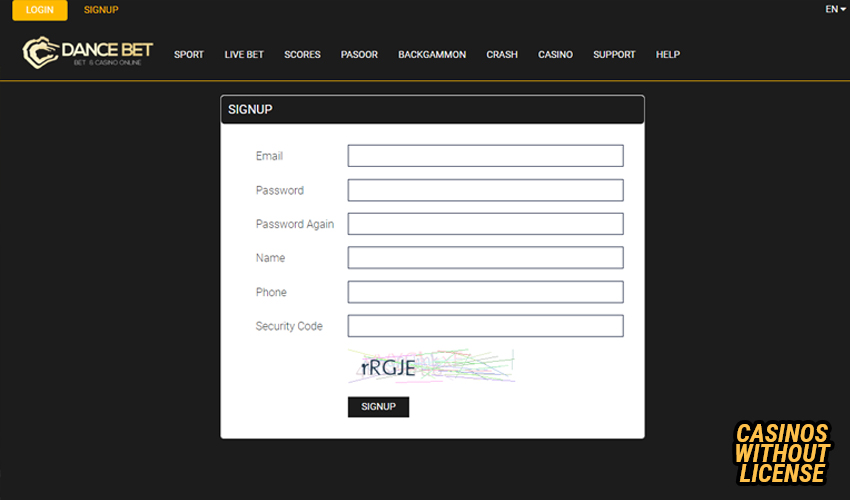The image size is (850, 500).
Task: Open the SUPPORT page
Action: [614, 55]
